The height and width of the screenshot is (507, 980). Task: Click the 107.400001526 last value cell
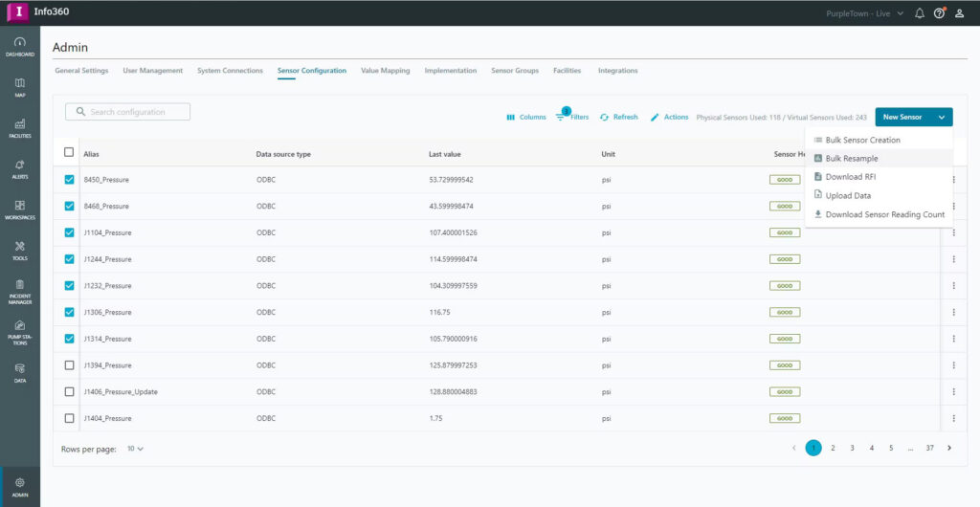tap(455, 232)
